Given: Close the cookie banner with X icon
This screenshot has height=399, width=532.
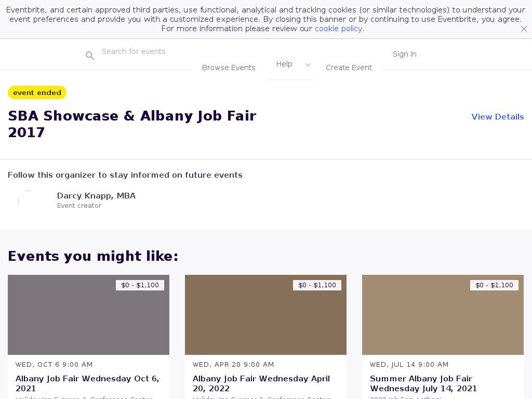Looking at the screenshot, I should tap(524, 29).
